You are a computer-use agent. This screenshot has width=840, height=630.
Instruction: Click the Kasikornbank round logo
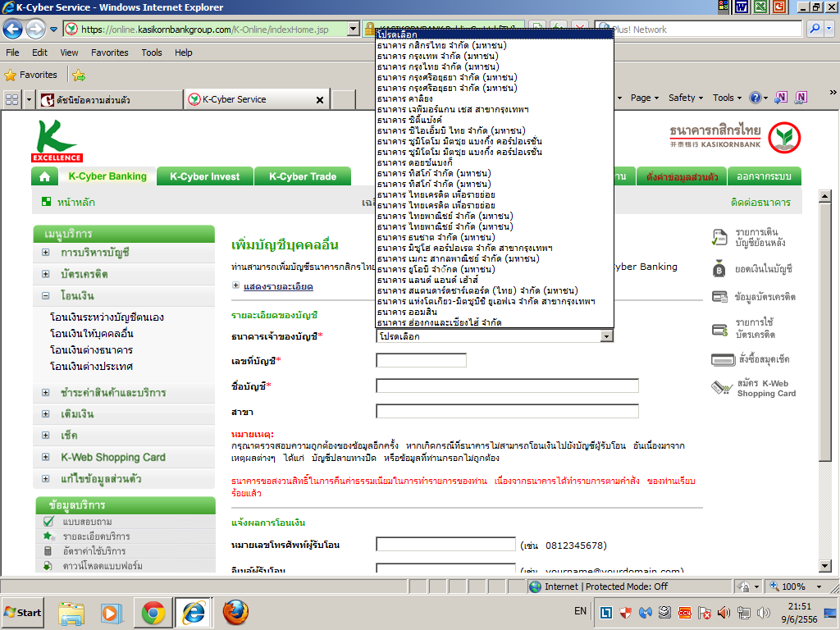pyautogui.click(x=784, y=138)
